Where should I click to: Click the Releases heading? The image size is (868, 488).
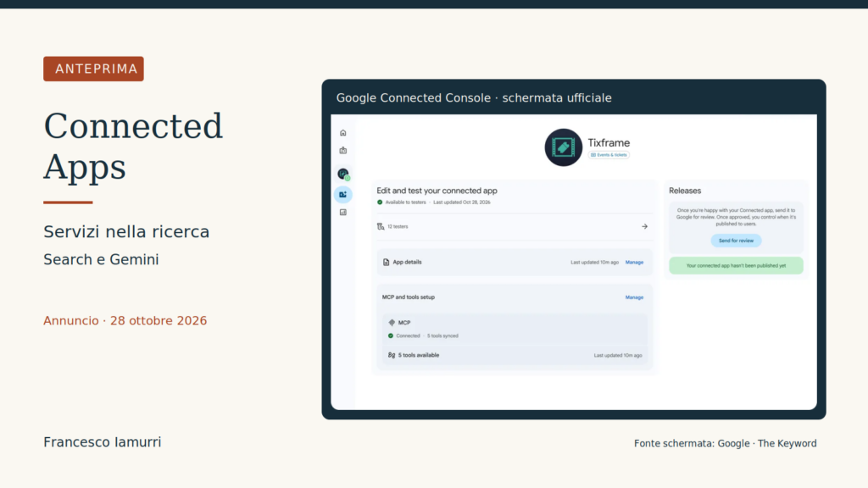(685, 191)
